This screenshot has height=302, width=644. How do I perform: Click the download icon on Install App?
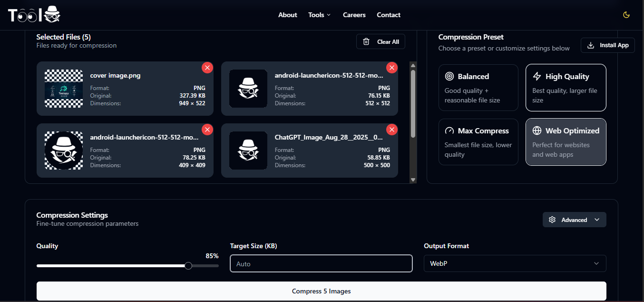pyautogui.click(x=590, y=45)
